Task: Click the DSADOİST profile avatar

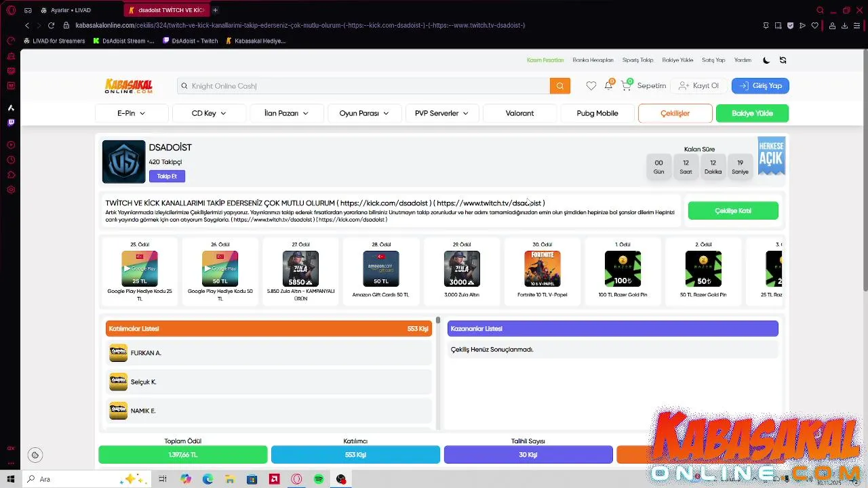Action: coord(123,162)
